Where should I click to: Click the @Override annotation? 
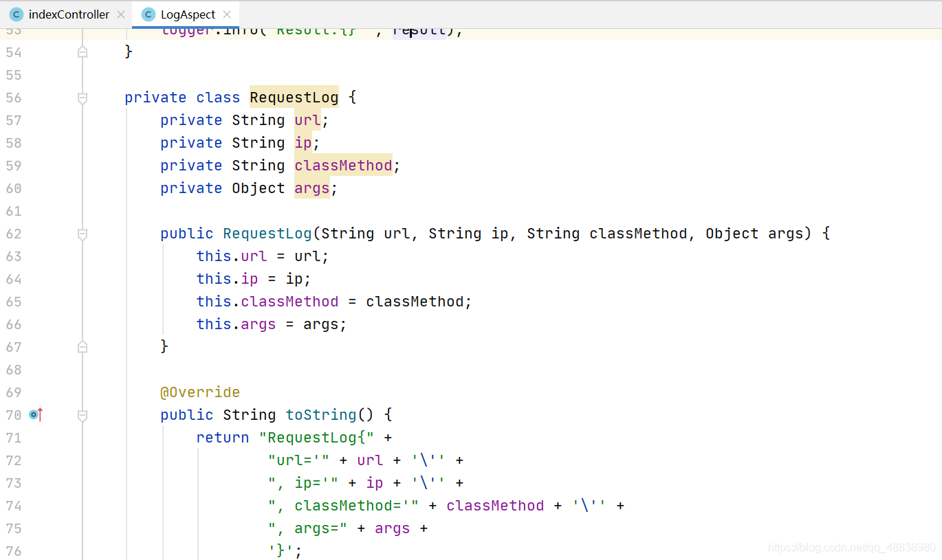[x=200, y=392]
